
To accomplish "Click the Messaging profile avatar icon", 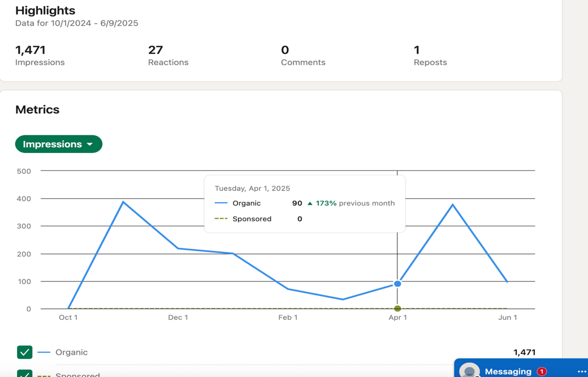I will [469, 371].
